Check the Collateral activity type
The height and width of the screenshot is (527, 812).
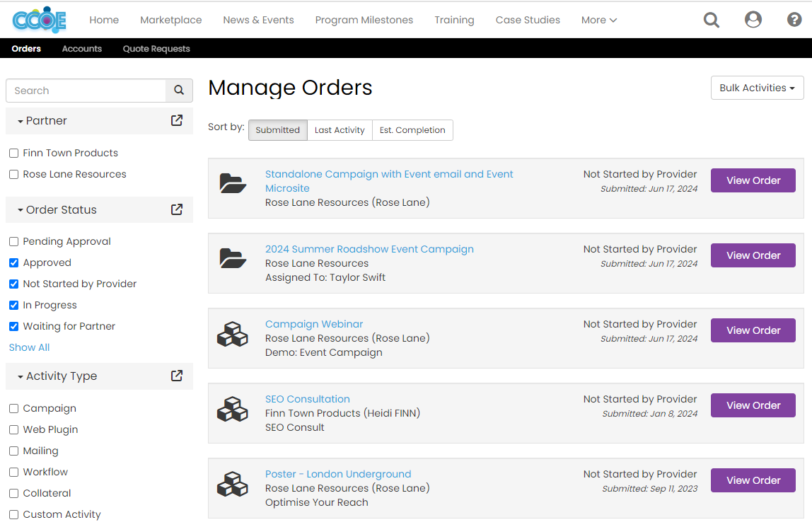coord(14,494)
